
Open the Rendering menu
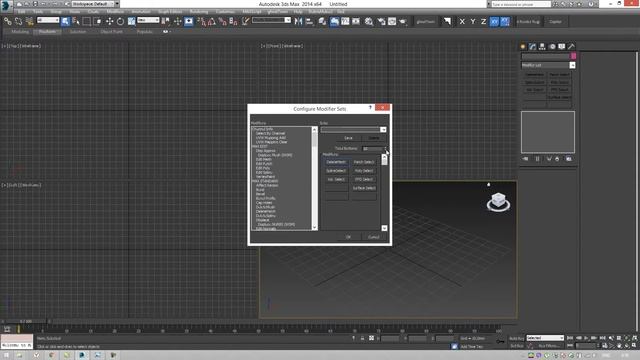(199, 12)
